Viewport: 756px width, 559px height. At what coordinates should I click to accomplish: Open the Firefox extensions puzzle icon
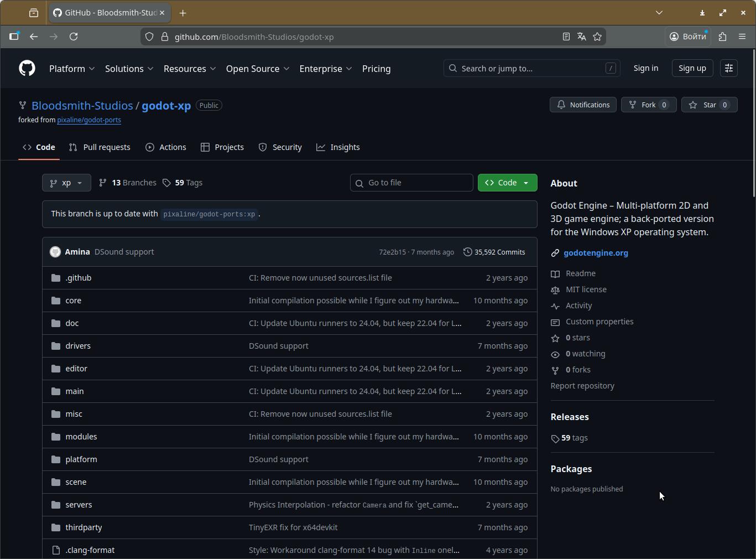coord(722,37)
